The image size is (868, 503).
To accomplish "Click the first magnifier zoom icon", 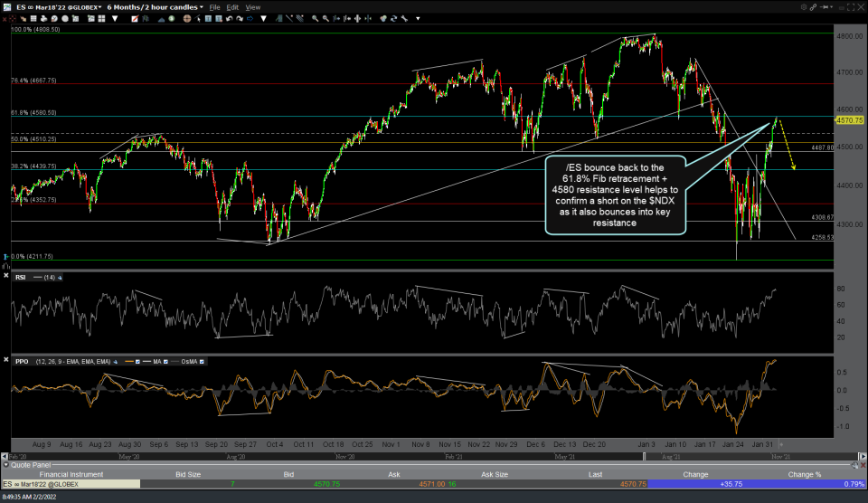I will coord(315,18).
